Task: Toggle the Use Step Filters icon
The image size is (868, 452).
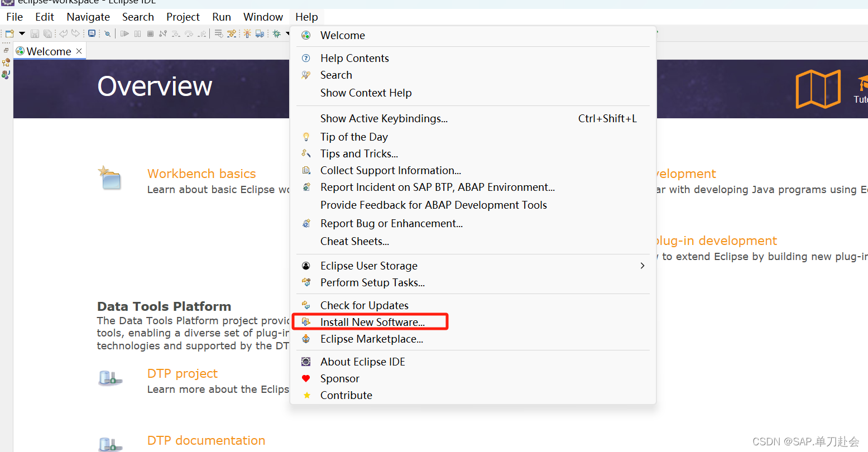Action: [232, 33]
